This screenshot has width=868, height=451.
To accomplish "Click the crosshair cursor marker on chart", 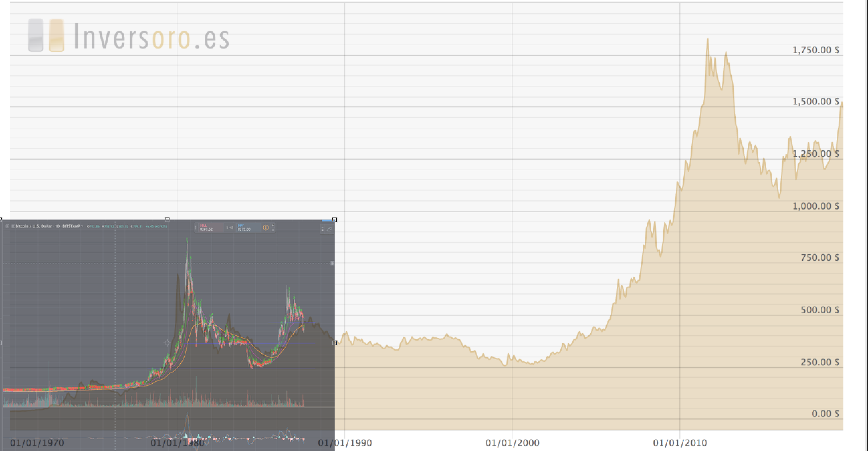I will tap(167, 343).
